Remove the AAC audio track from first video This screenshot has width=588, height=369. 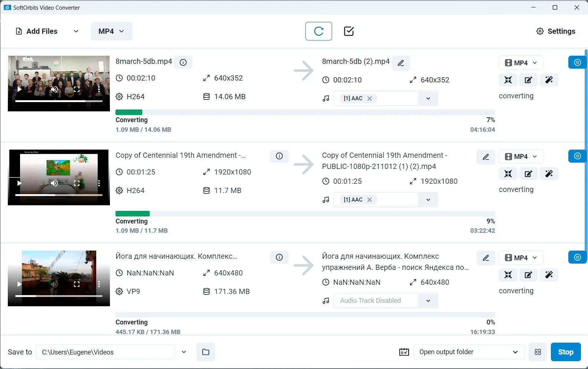370,98
